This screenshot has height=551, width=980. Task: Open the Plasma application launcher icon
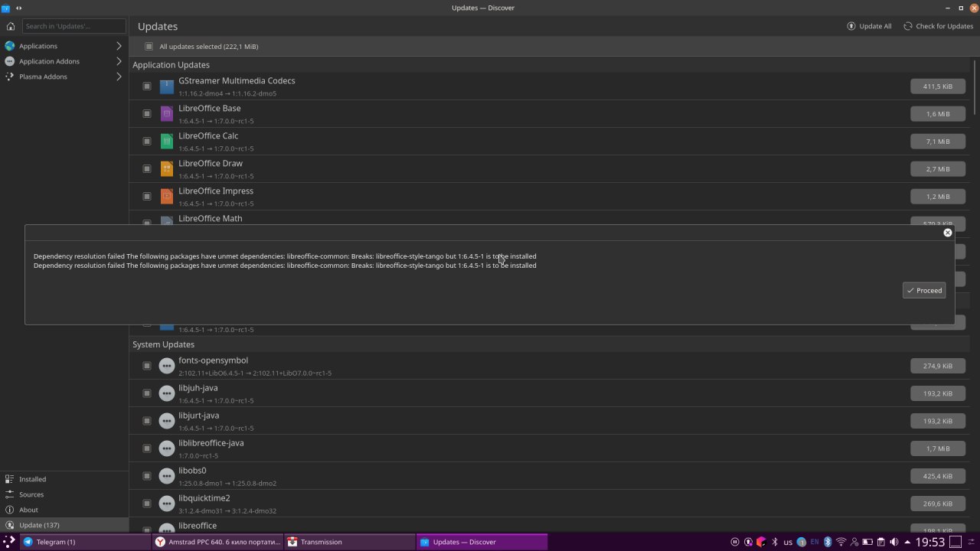(9, 542)
